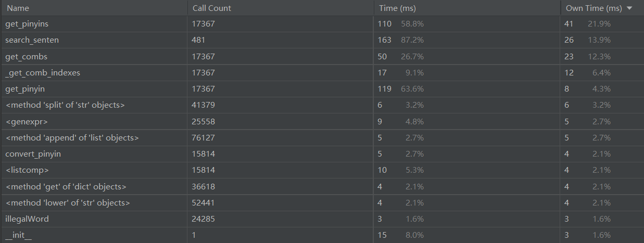
Task: Select the 'split' of 'str' objects row
Action: point(65,105)
